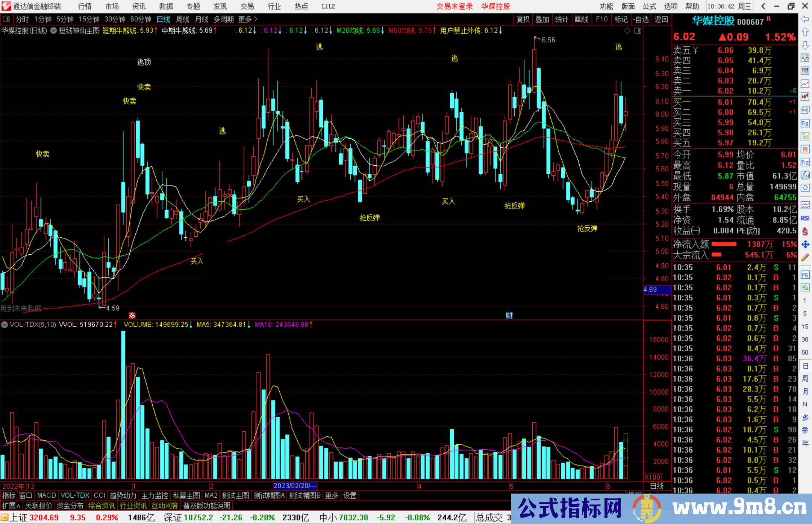Open the f(x) formula manager icon
812x524 pixels.
pos(805,175)
